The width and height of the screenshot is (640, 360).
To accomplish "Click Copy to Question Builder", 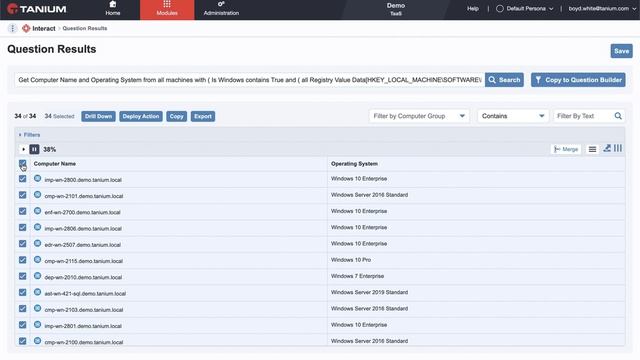I will 578,80.
